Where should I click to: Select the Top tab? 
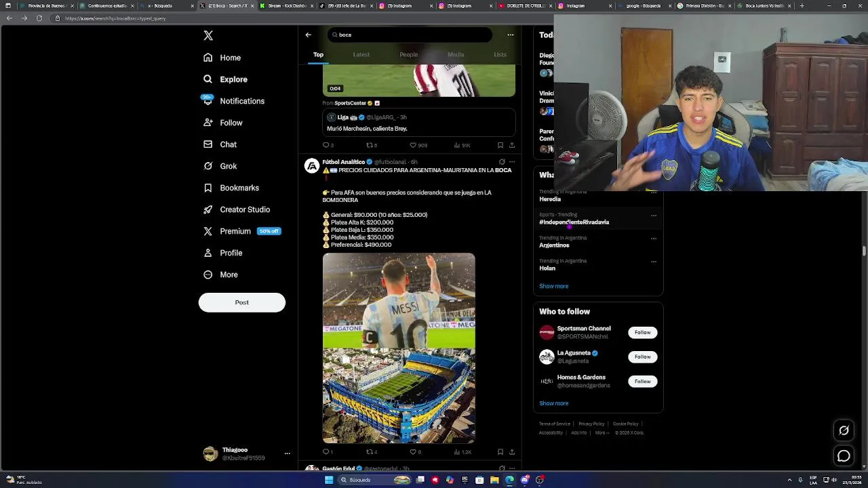pyautogui.click(x=318, y=55)
